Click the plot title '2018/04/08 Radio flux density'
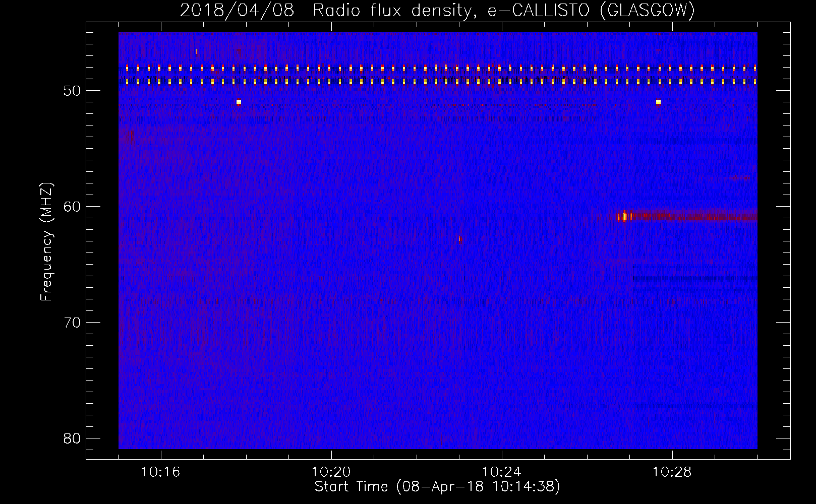Image resolution: width=816 pixels, height=504 pixels. click(327, 11)
